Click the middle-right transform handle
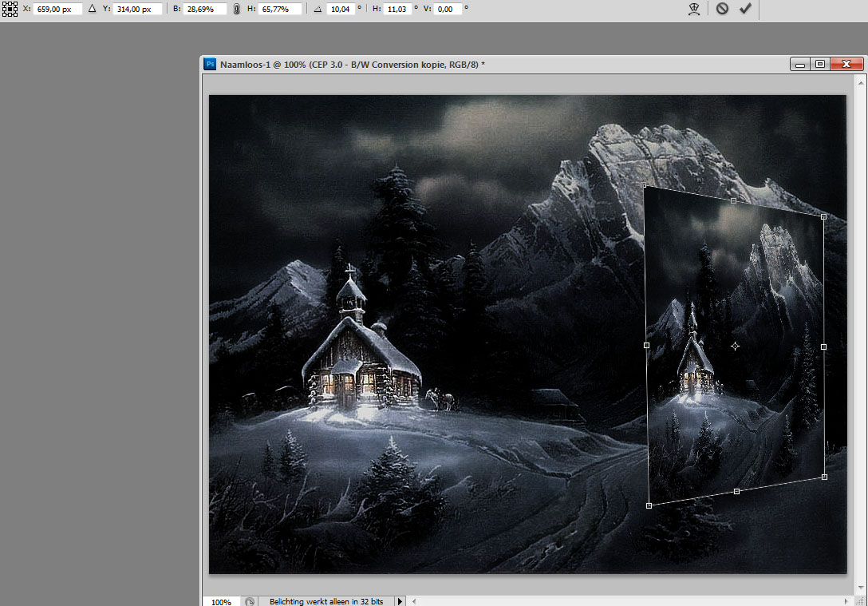Image resolution: width=868 pixels, height=606 pixels. pyautogui.click(x=823, y=347)
